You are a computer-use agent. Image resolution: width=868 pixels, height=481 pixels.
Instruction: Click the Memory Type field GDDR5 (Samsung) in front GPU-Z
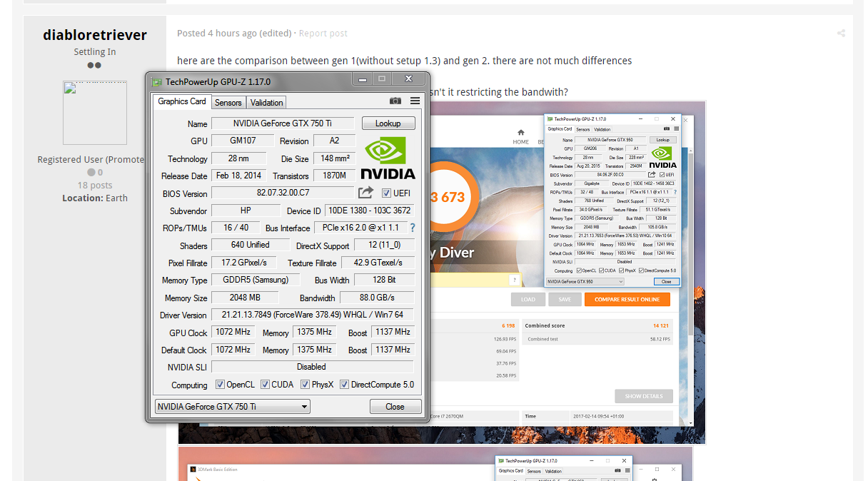255,280
